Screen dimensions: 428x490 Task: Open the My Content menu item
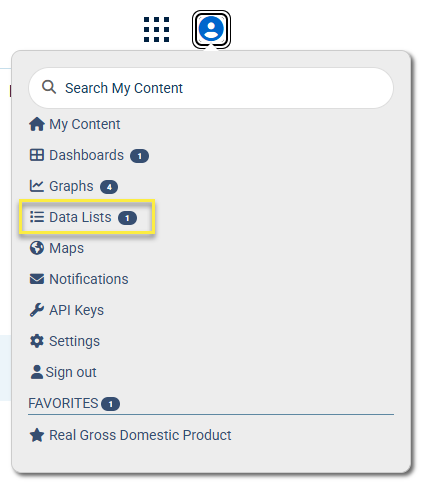click(x=75, y=124)
